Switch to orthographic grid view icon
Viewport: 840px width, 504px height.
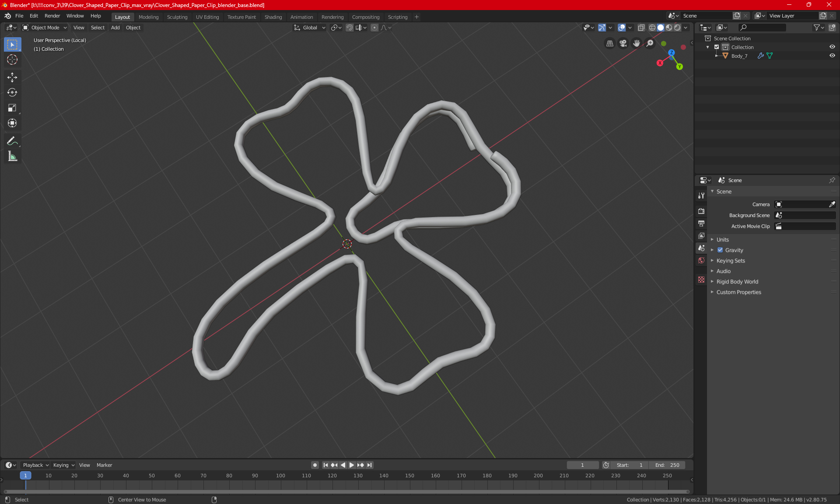point(609,43)
